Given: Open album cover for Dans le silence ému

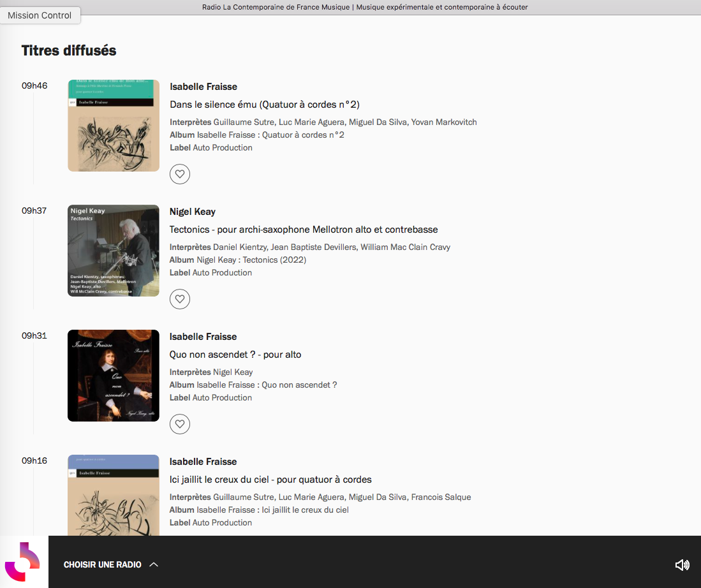Looking at the screenshot, I should 114,126.
